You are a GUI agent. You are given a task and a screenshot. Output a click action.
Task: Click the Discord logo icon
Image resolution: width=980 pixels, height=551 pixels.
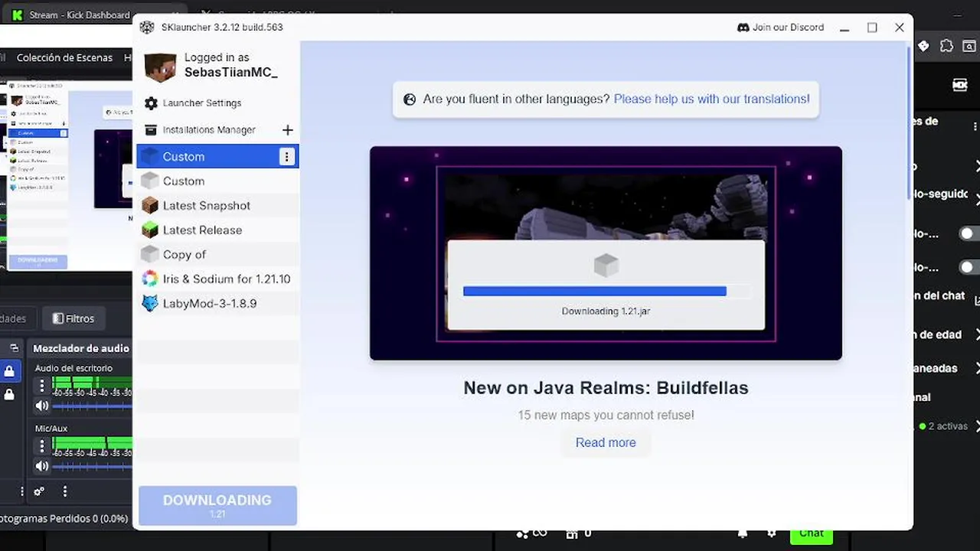click(743, 28)
